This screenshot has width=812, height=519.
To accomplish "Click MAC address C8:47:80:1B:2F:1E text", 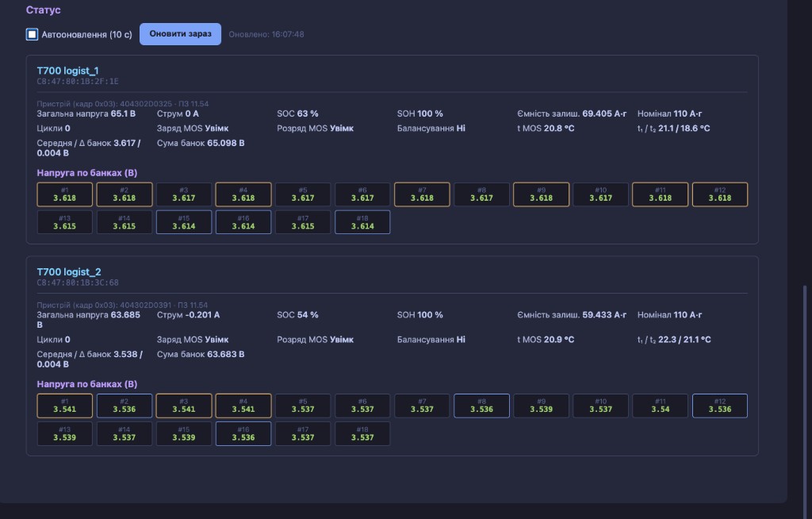I will 78,82.
